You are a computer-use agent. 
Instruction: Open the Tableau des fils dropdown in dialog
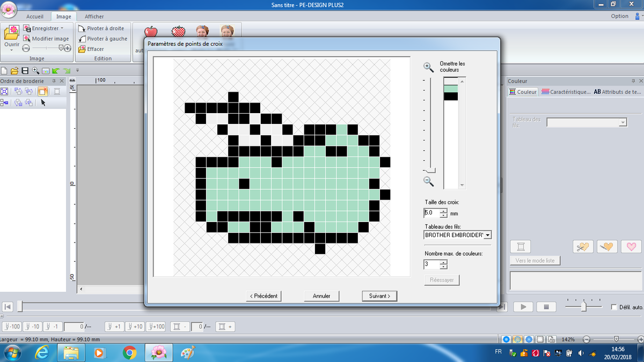[x=487, y=235]
